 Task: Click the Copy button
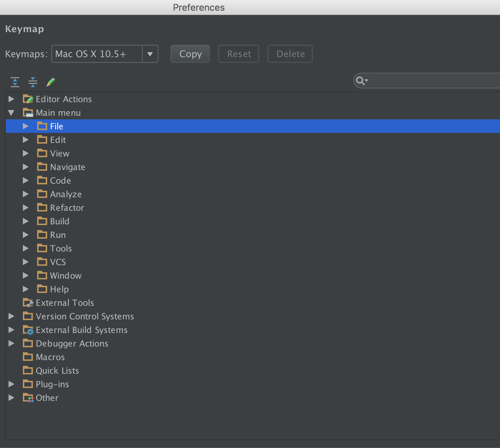(x=190, y=54)
